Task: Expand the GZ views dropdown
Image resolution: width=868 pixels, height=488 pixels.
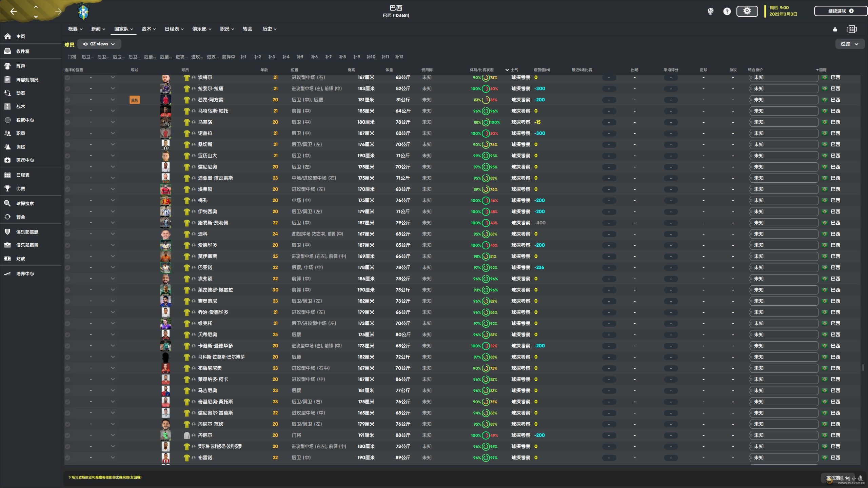Action: [x=99, y=44]
